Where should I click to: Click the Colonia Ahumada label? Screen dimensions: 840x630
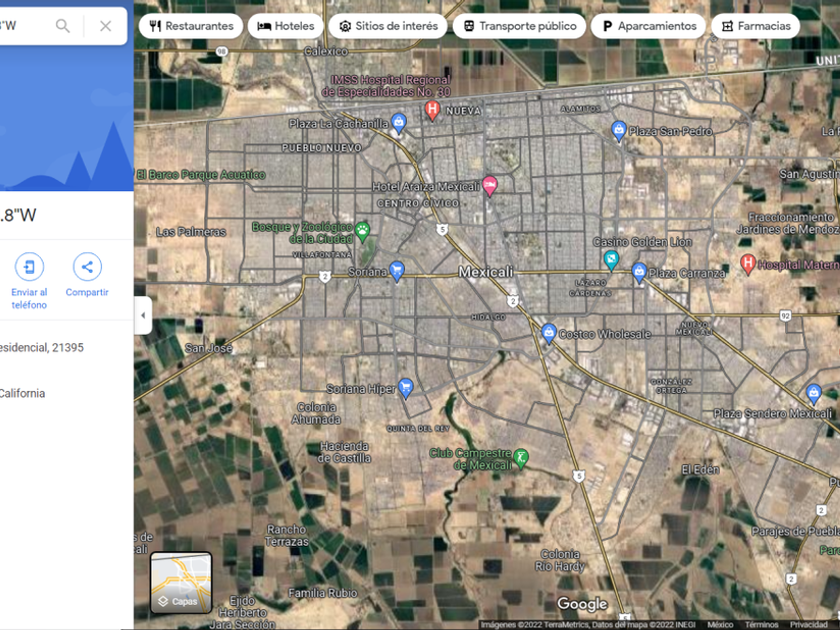pyautogui.click(x=316, y=413)
